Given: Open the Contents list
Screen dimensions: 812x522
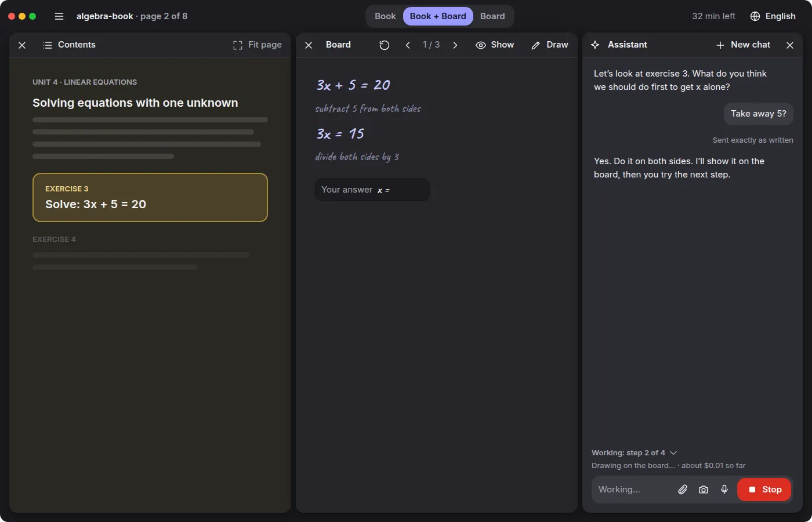Looking at the screenshot, I should (x=69, y=45).
